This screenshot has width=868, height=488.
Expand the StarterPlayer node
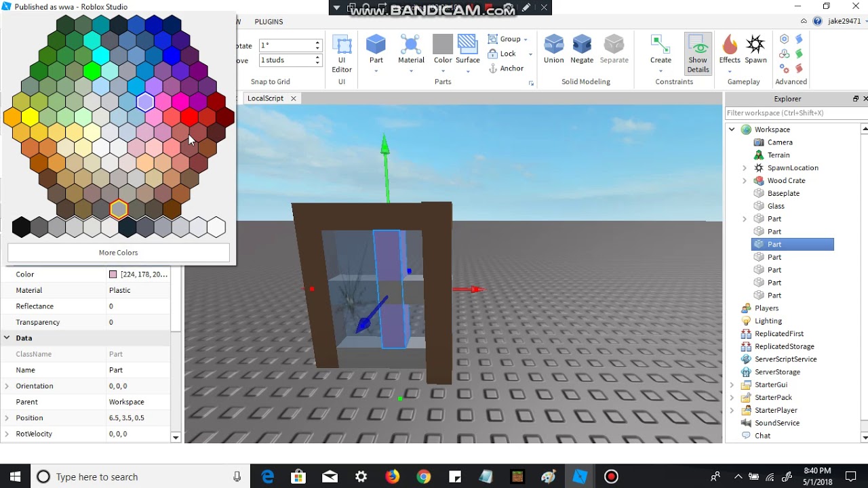pyautogui.click(x=732, y=411)
